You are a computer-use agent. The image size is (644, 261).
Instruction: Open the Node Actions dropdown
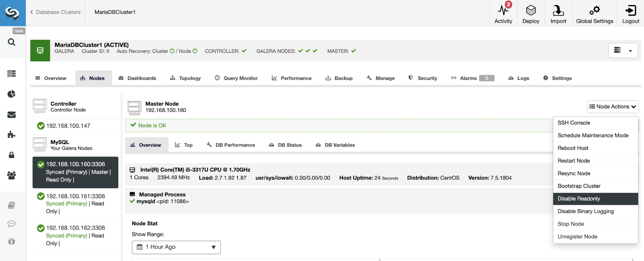click(x=613, y=107)
